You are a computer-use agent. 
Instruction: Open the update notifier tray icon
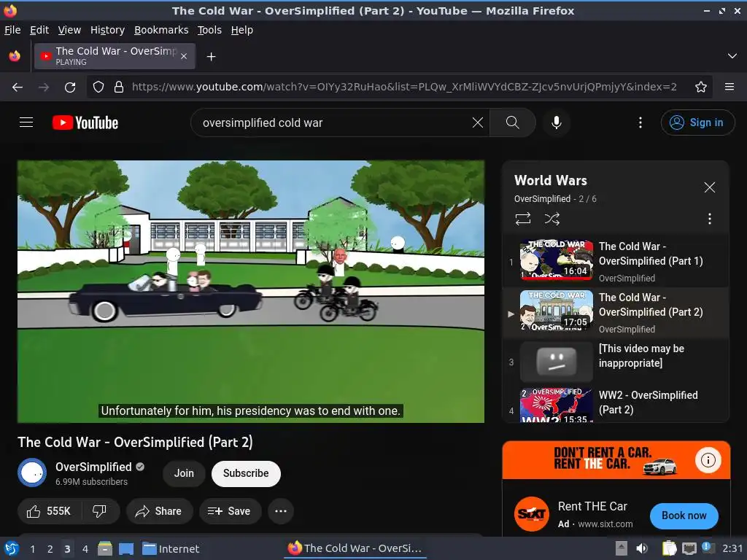(707, 548)
